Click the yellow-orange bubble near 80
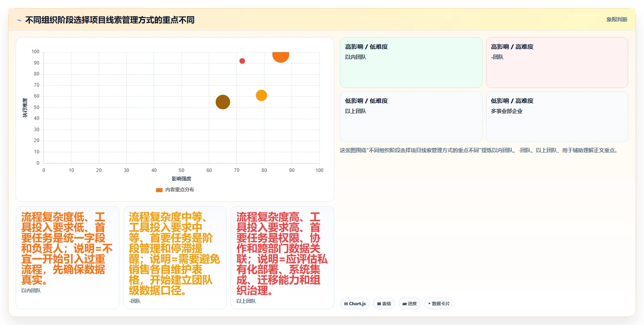 pos(261,95)
